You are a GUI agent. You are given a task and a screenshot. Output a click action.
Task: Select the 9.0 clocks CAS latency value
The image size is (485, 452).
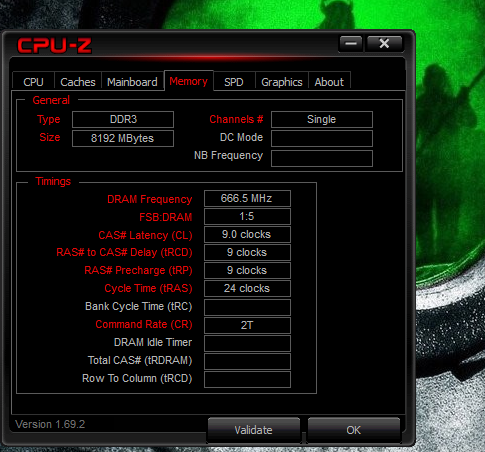point(247,234)
